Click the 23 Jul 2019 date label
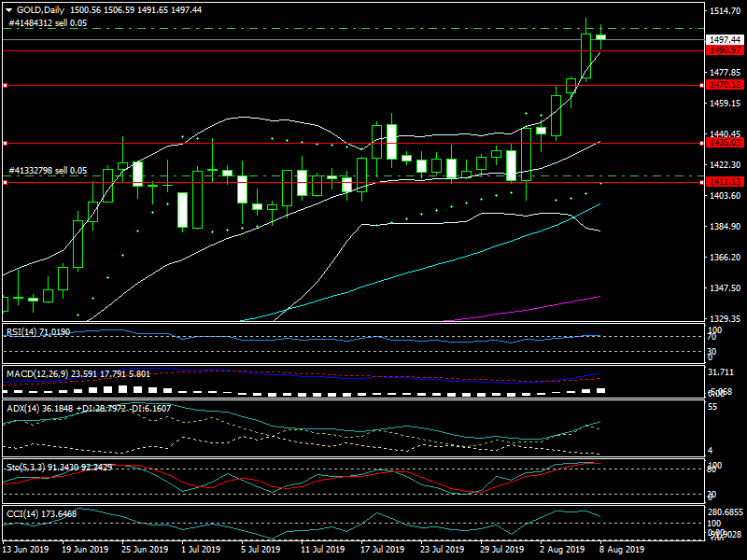 [442, 550]
